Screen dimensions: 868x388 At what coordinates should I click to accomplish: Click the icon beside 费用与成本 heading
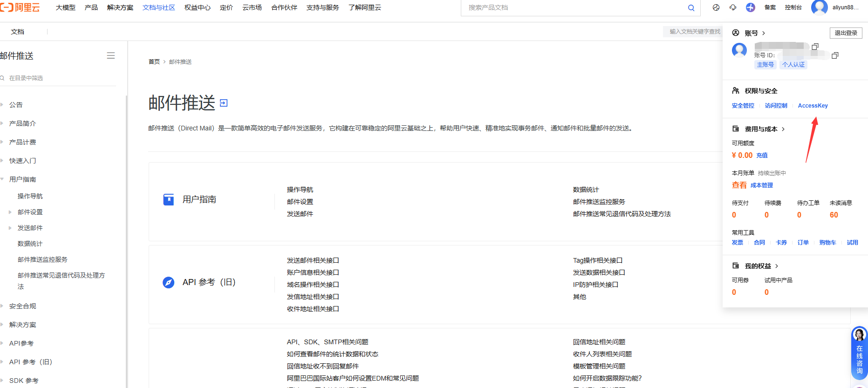pos(736,129)
